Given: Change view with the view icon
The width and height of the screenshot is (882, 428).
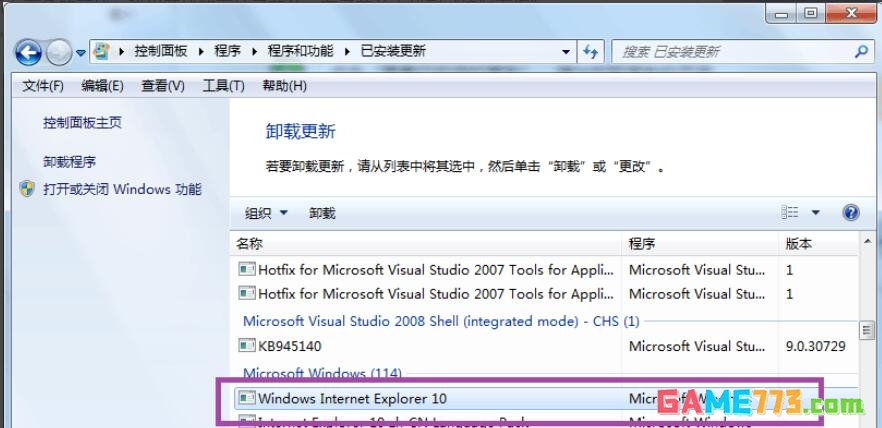Looking at the screenshot, I should [790, 212].
